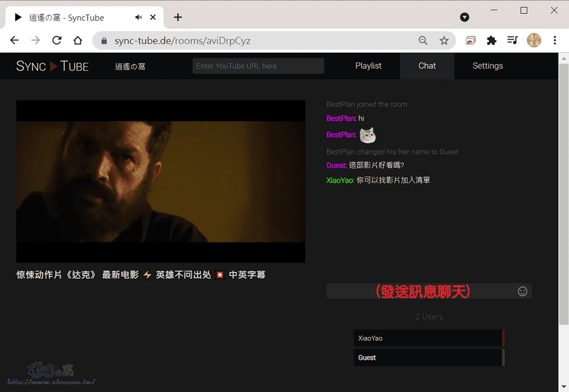
Task: Open the tab search dropdown arrow
Action: coord(464,17)
